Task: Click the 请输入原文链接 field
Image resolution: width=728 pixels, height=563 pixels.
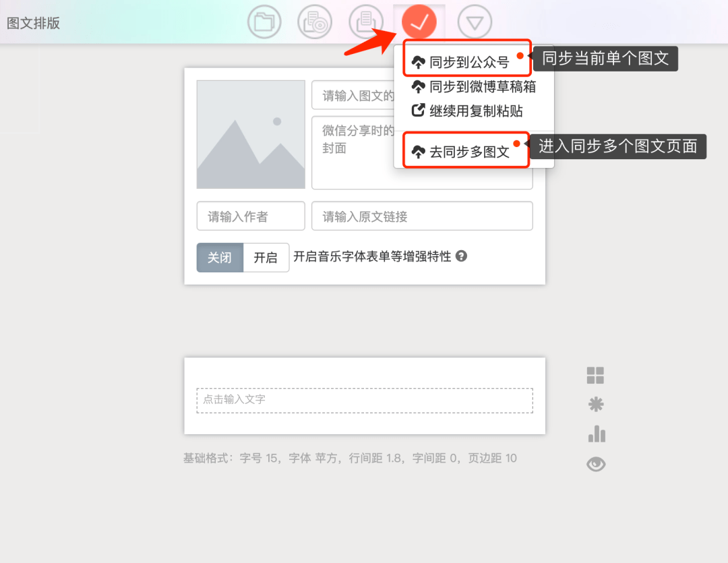Action: pyautogui.click(x=422, y=216)
